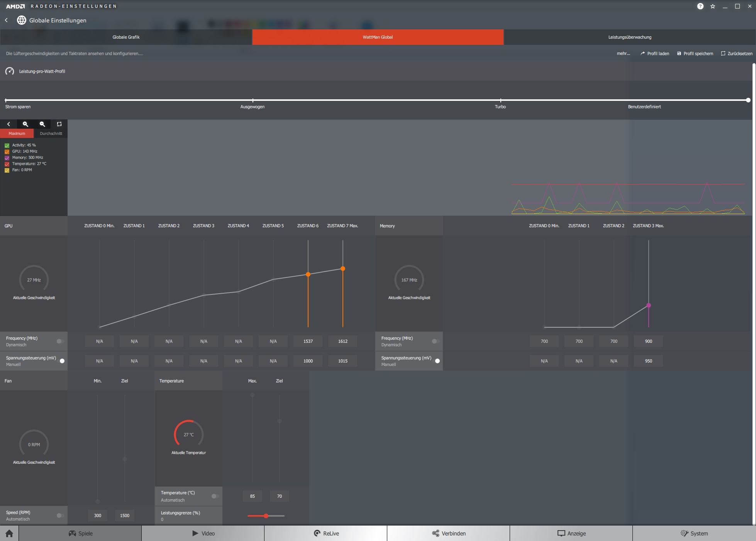Go to the Home icon in bottom bar
The width and height of the screenshot is (756, 541).
tap(9, 533)
